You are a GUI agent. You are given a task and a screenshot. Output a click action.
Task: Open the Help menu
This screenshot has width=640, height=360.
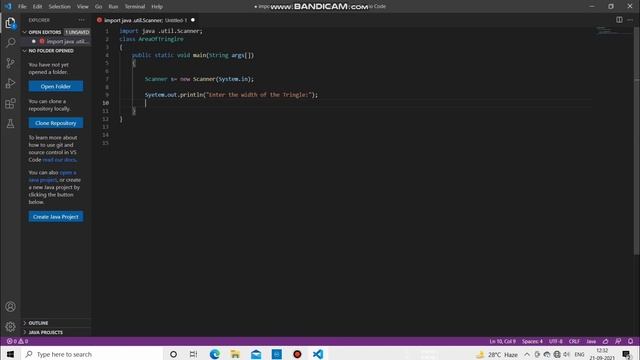157,7
